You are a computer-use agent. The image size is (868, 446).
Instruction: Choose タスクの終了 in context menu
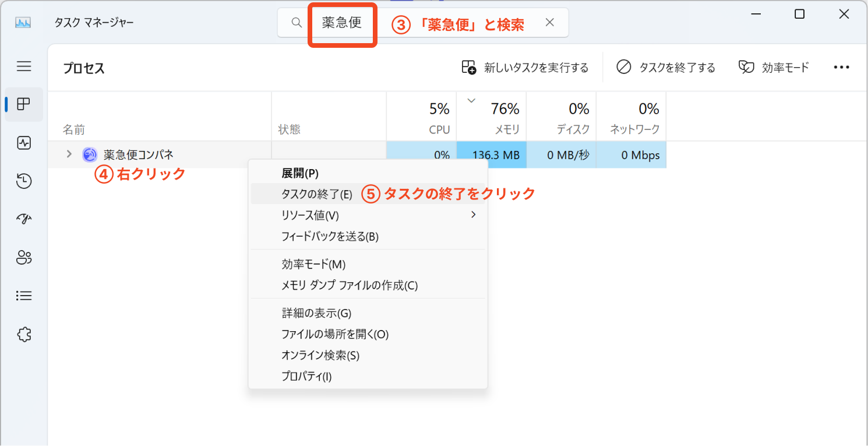(316, 194)
